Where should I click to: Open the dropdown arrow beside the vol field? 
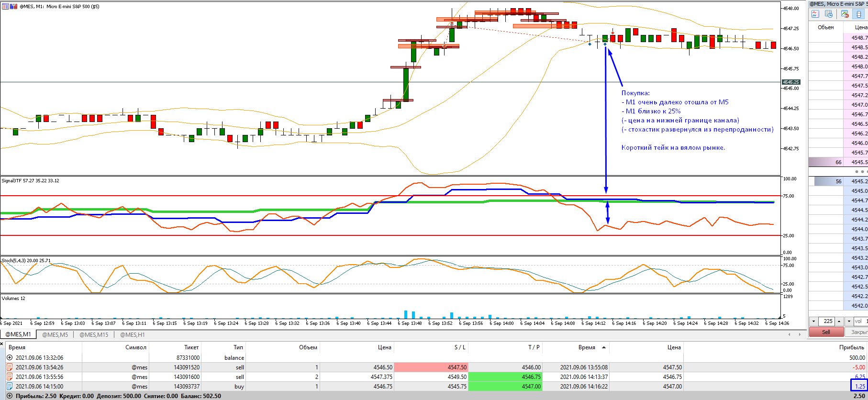point(849,321)
